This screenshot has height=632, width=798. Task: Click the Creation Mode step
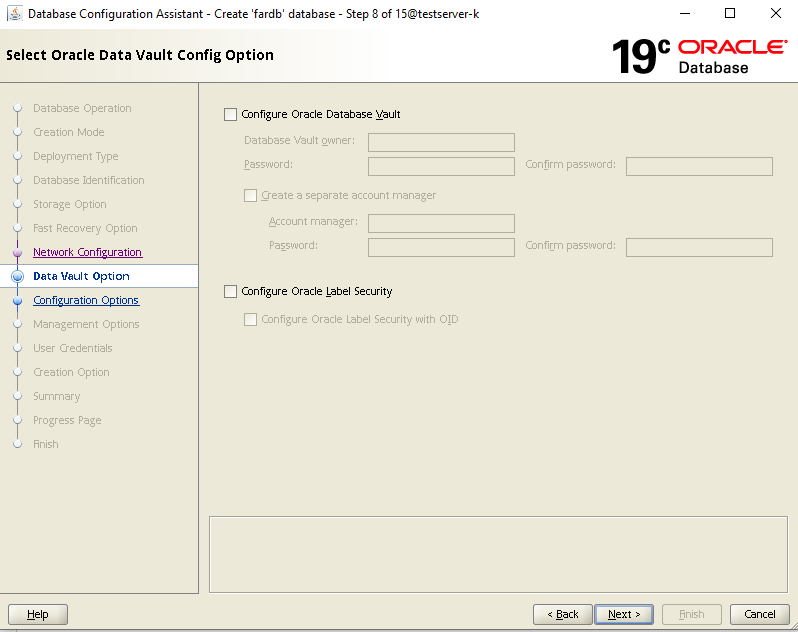[x=69, y=132]
